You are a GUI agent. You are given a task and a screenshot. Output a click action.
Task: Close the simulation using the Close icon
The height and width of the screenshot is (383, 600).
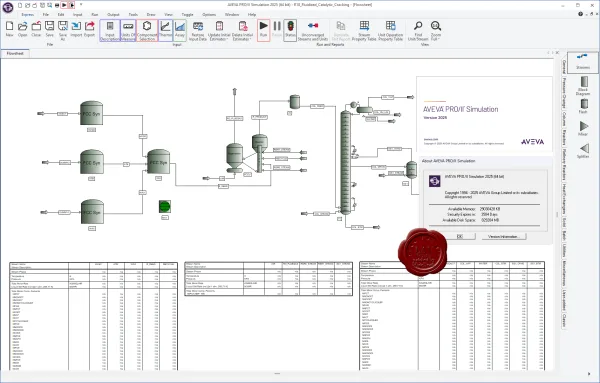pos(36,29)
